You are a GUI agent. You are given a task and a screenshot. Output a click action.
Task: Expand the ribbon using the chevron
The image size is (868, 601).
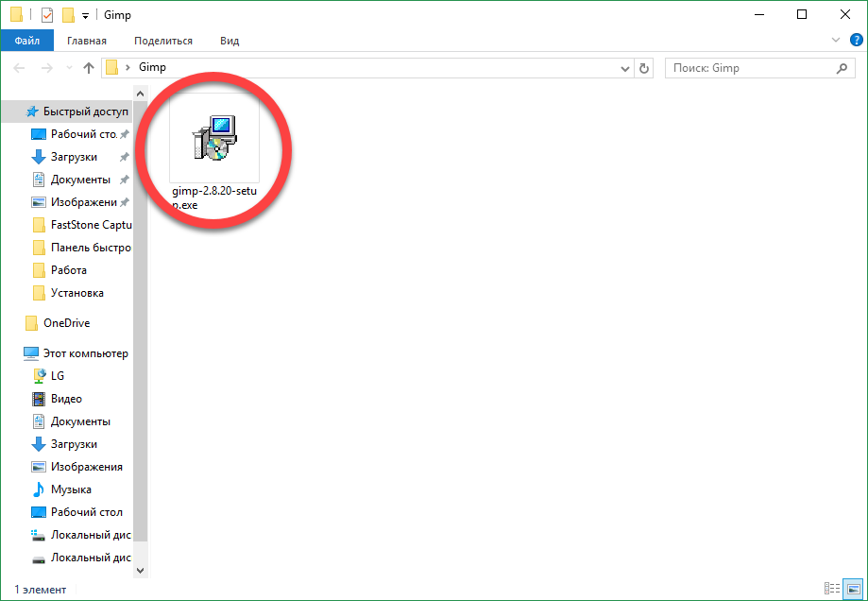[x=835, y=41]
